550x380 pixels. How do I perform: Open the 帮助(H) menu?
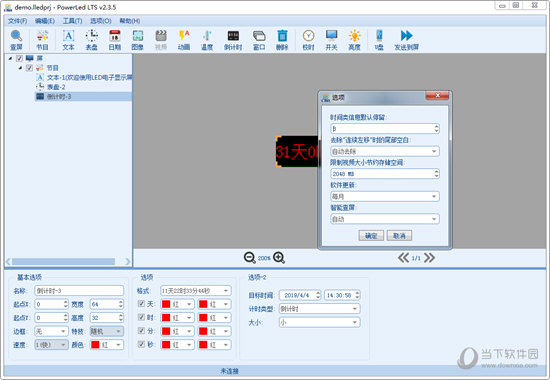(x=130, y=21)
